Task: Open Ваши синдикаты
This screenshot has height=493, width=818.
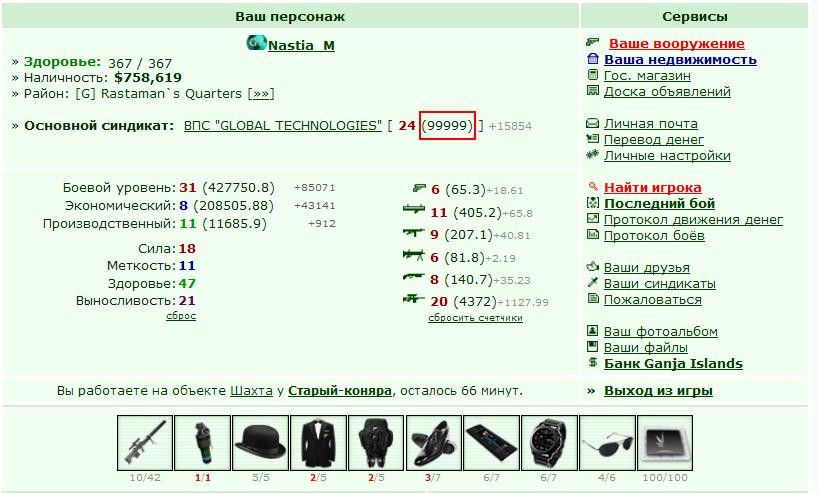Action: (660, 284)
